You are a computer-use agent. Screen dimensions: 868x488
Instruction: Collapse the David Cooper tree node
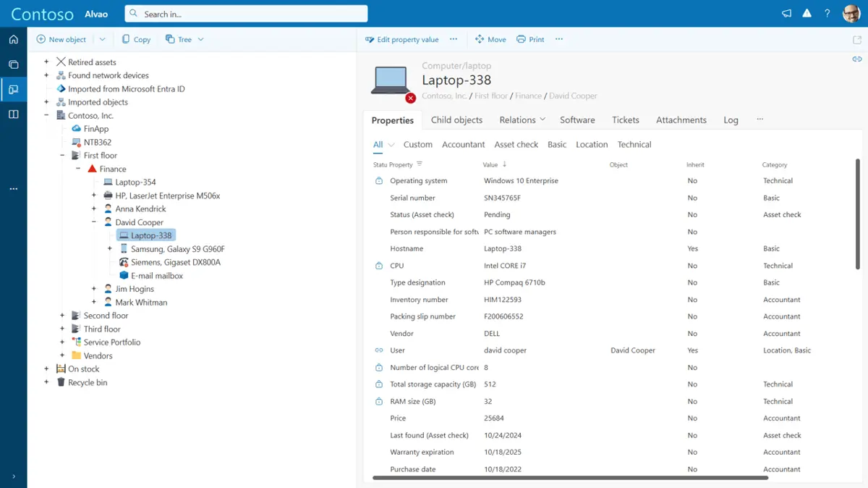94,222
